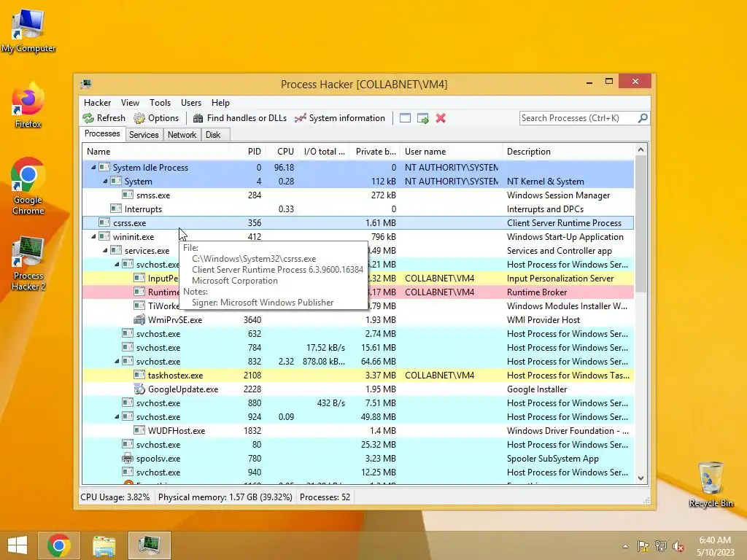The height and width of the screenshot is (560, 747).
Task: Collapse System process tree node
Action: [x=105, y=181]
